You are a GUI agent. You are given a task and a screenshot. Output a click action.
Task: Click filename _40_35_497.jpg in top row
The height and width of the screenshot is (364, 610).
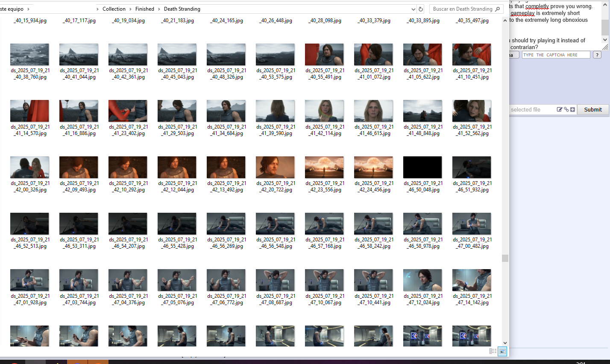coord(472,21)
